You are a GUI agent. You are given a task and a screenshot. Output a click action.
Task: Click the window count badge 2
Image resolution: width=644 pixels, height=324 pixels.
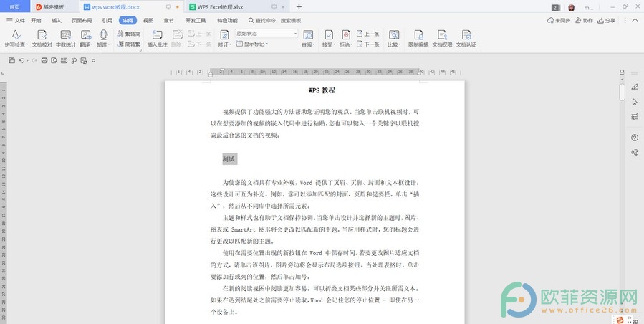pyautogui.click(x=555, y=7)
